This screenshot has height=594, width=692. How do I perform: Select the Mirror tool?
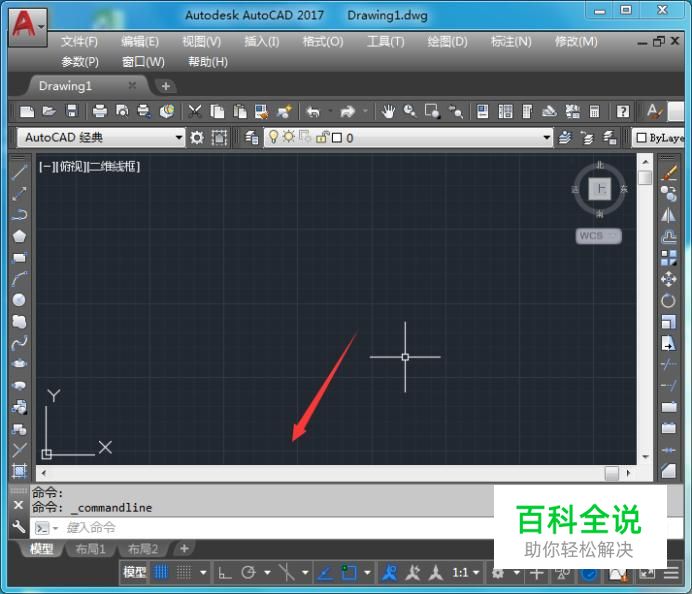tap(669, 215)
